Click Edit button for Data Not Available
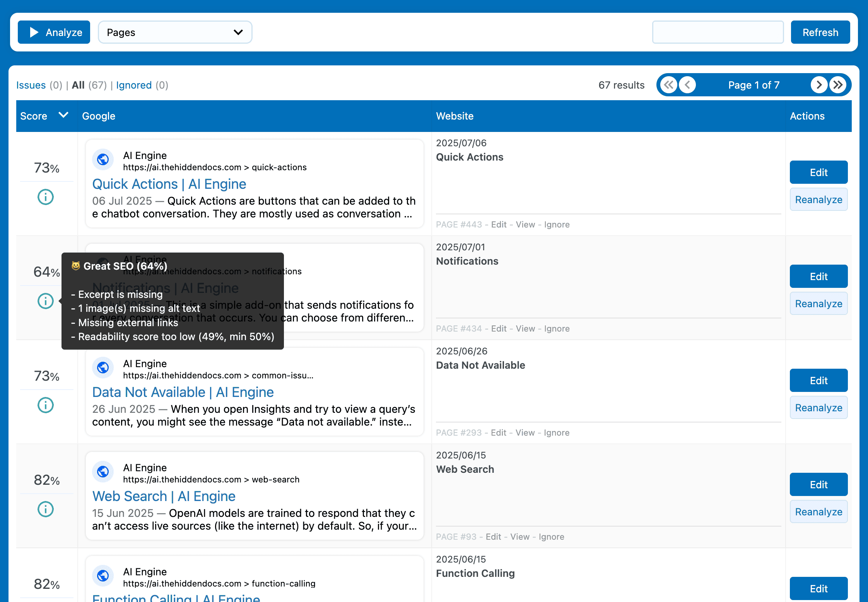868x602 pixels. [x=819, y=380]
